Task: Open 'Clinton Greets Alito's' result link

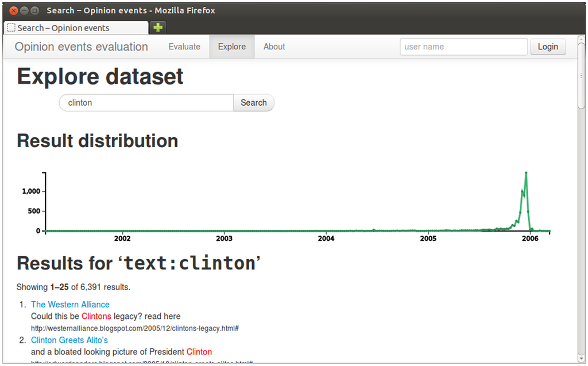Action: [x=69, y=340]
